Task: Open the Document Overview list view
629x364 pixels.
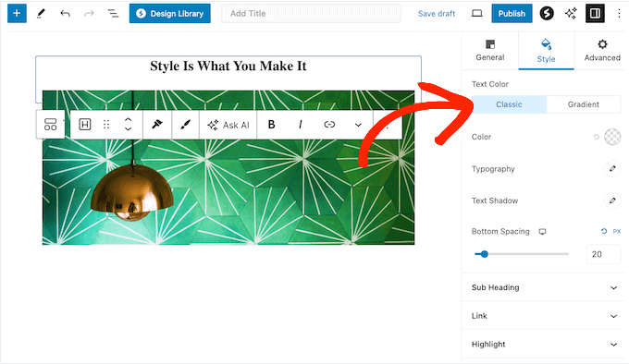Action: click(x=113, y=14)
